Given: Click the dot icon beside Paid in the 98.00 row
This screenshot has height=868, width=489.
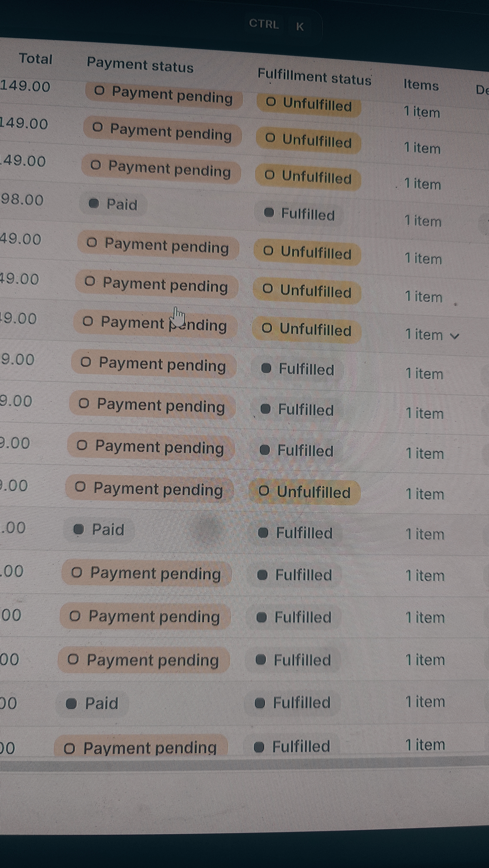Looking at the screenshot, I should click(x=94, y=203).
